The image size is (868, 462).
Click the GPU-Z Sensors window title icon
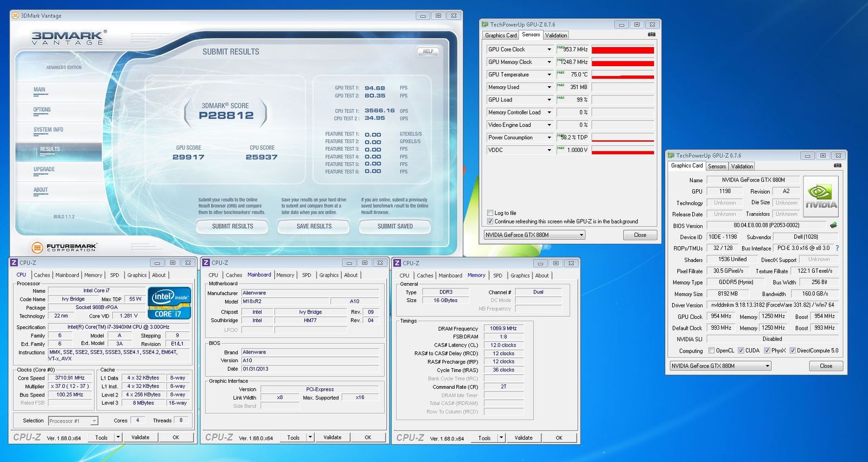tap(485, 24)
